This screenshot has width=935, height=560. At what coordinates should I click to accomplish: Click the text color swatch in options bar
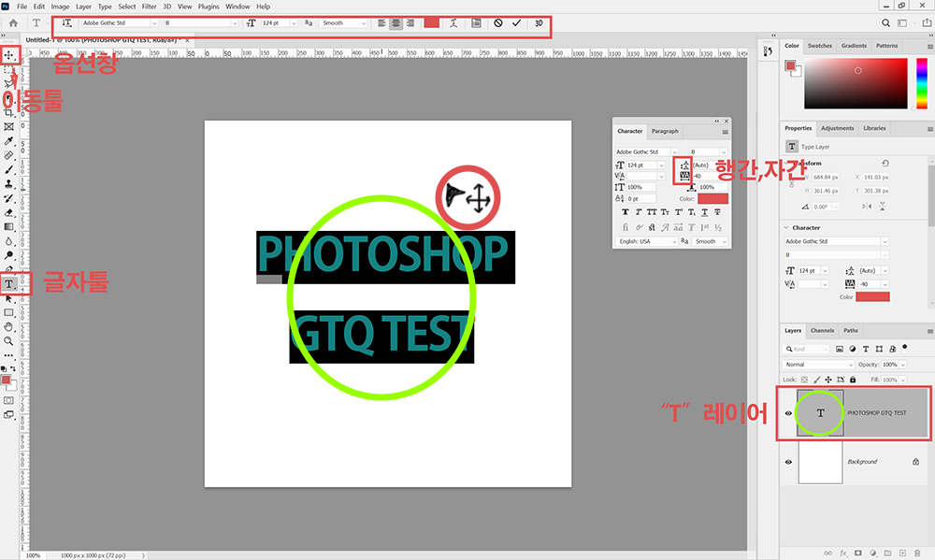click(x=432, y=22)
